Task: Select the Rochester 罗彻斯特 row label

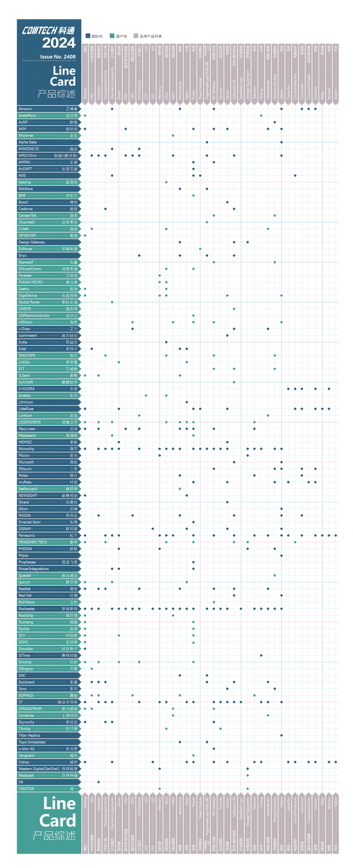Action: pos(49,609)
